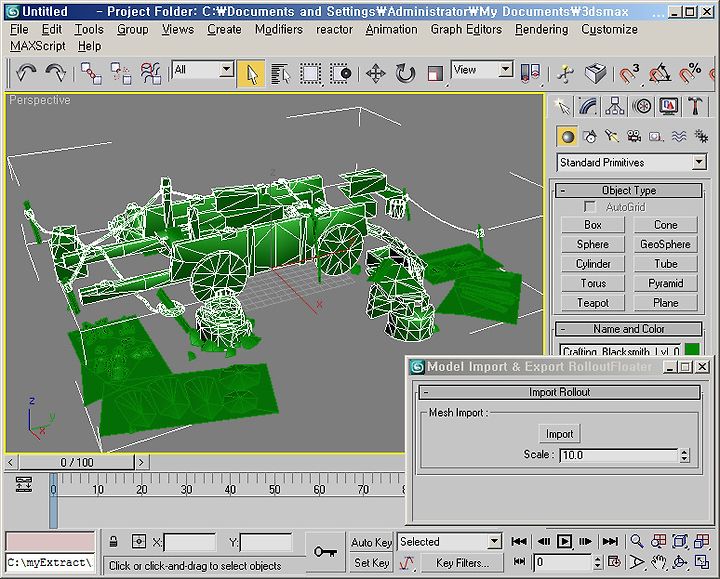Open the File menu
720x579 pixels.
[19, 29]
